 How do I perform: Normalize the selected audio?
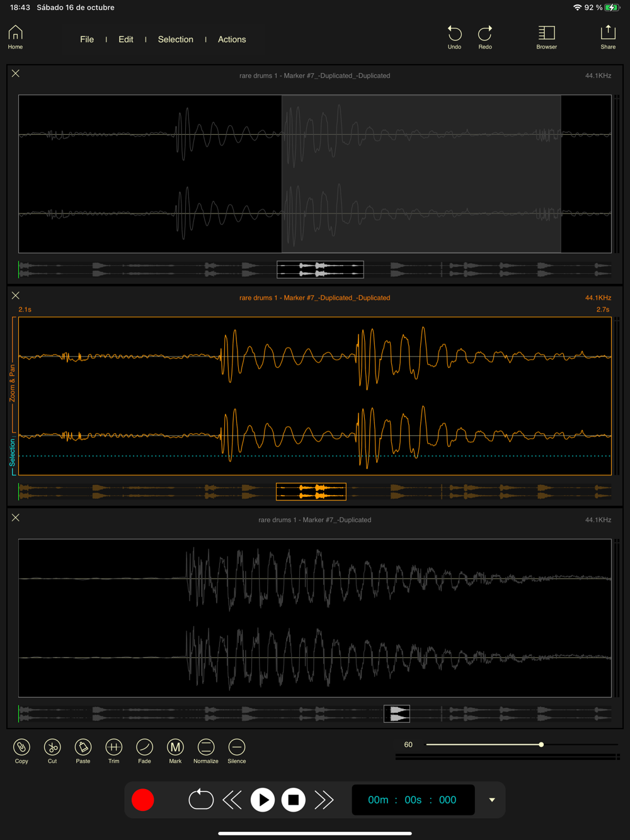(x=205, y=747)
